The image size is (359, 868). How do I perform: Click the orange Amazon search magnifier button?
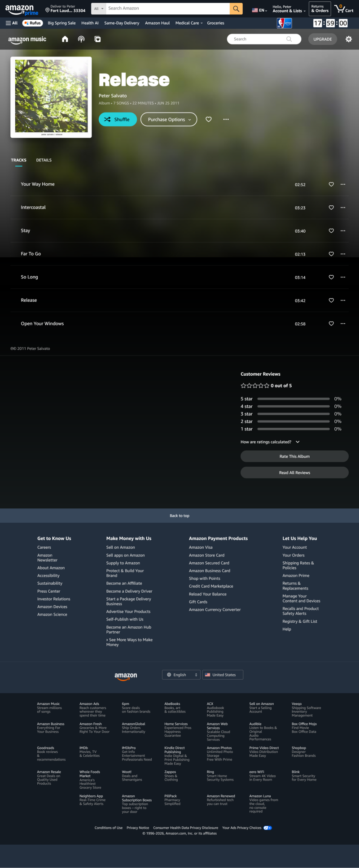pos(236,9)
